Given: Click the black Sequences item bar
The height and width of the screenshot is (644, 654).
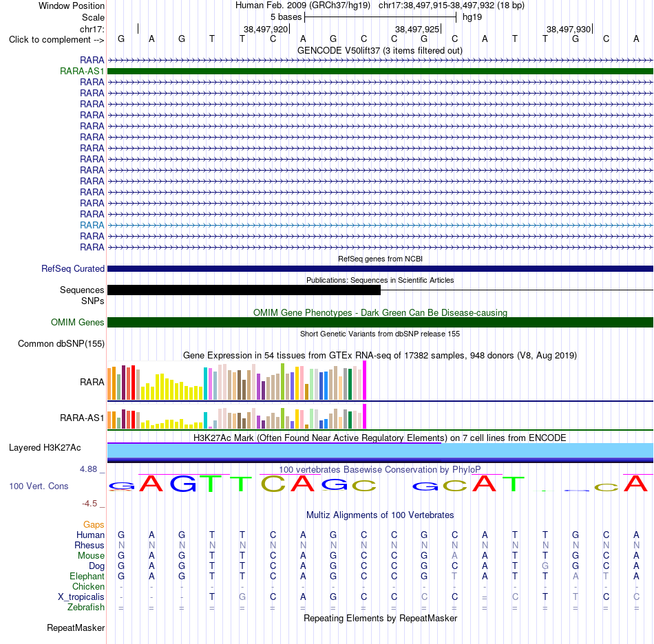Looking at the screenshot, I should (x=244, y=290).
